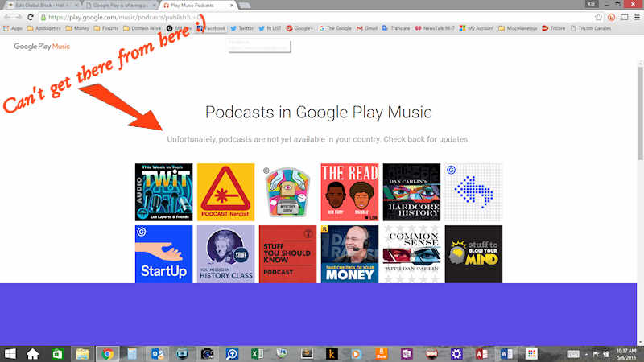Select the StartUp podcast thumbnail

[163, 254]
